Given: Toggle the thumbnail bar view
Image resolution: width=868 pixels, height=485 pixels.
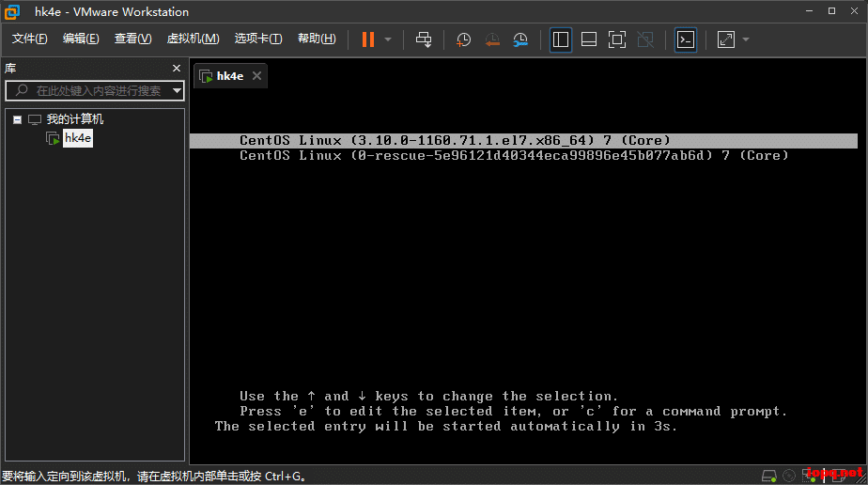Looking at the screenshot, I should [588, 39].
